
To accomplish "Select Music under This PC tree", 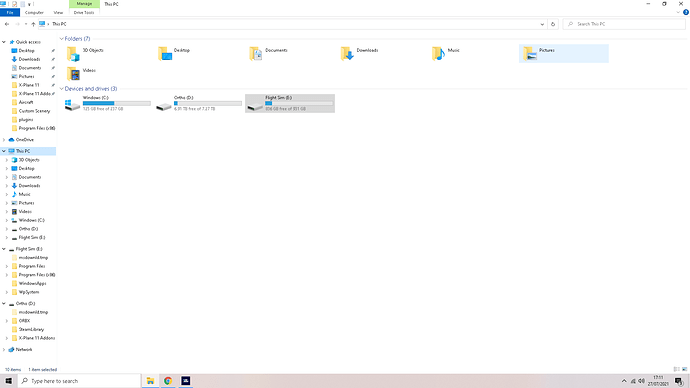I will (25, 194).
